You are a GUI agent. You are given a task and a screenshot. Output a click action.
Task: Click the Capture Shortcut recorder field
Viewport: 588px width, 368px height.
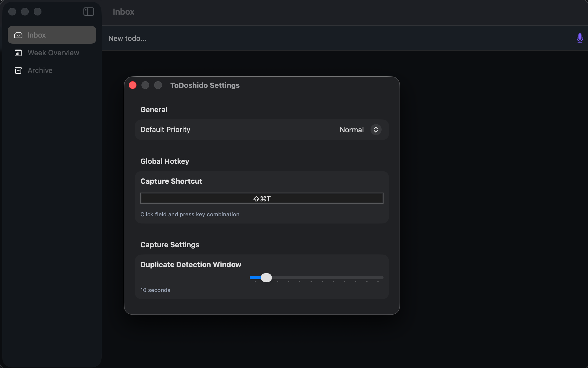262,198
